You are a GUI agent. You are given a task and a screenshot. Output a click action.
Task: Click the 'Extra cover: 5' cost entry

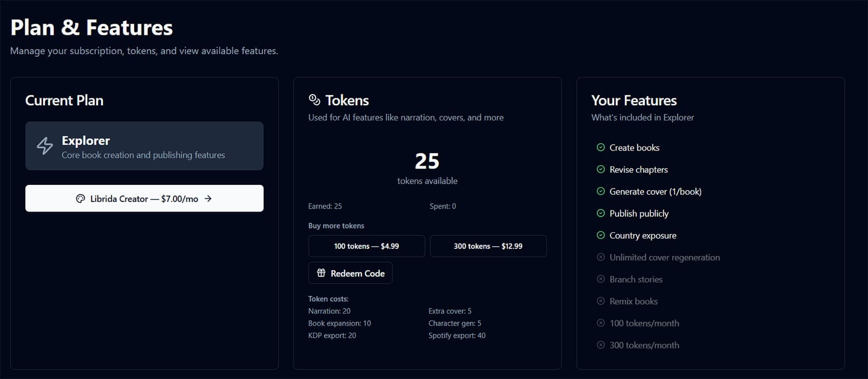tap(450, 311)
